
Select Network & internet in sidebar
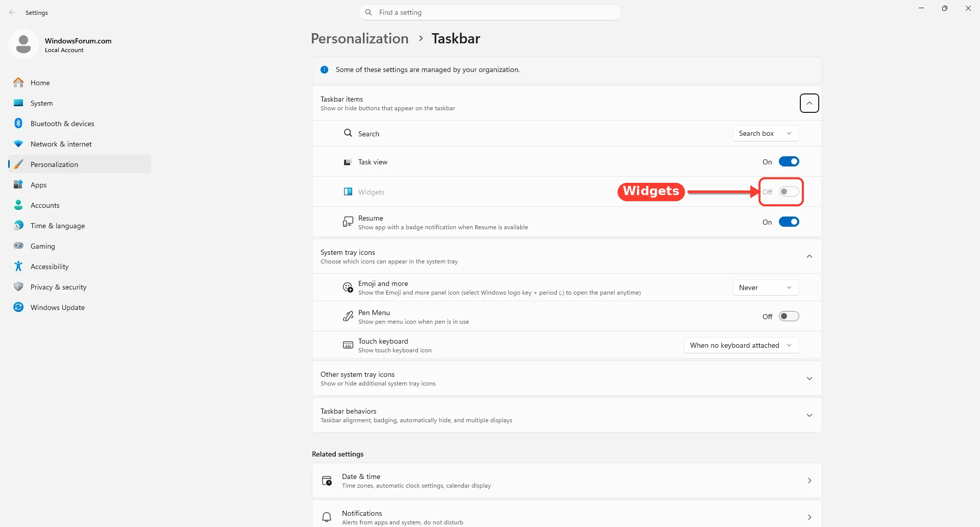tap(80, 143)
